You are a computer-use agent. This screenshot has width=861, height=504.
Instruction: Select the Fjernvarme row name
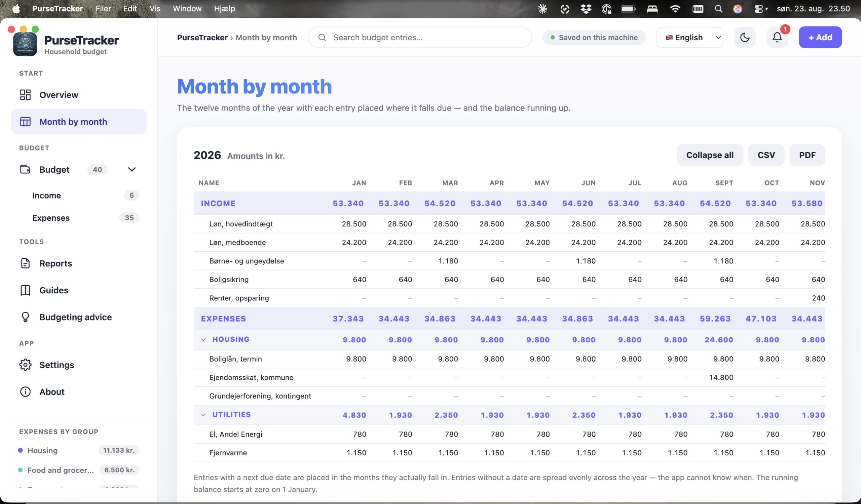point(228,453)
